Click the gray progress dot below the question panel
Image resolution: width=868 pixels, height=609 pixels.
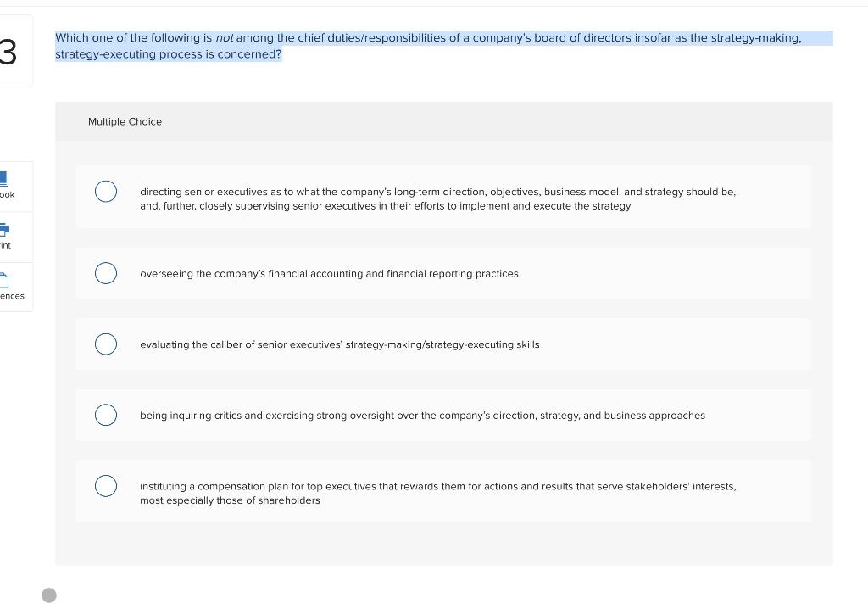click(x=48, y=595)
